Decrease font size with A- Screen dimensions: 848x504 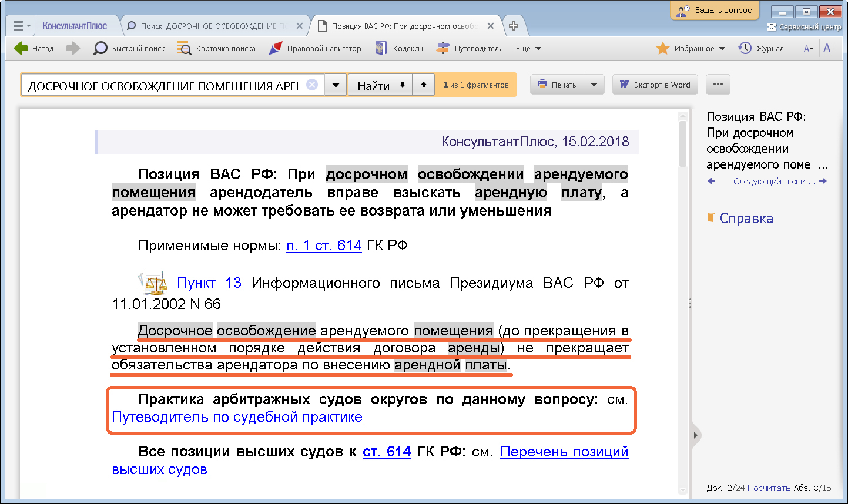click(x=809, y=49)
